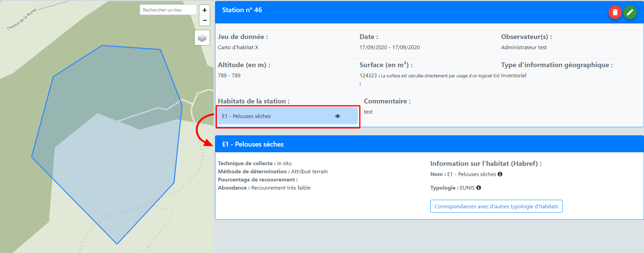Select the E1 - Pelouses sèches habitat row

pos(288,116)
